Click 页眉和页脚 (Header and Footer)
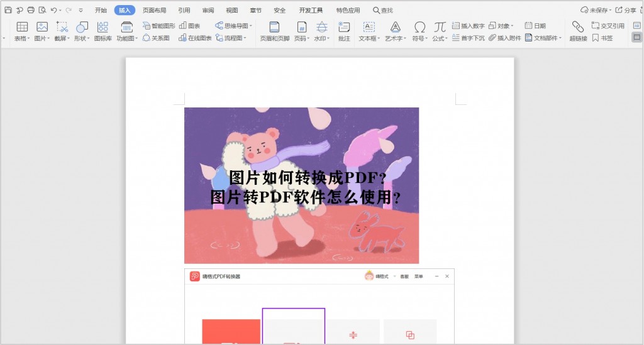Viewport: 644px width, 345px height. (274, 31)
